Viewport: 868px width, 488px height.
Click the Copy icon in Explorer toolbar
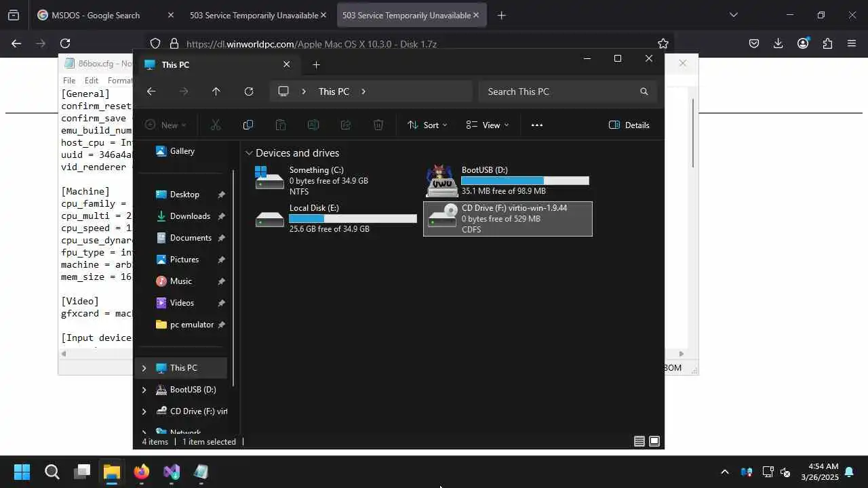click(248, 125)
